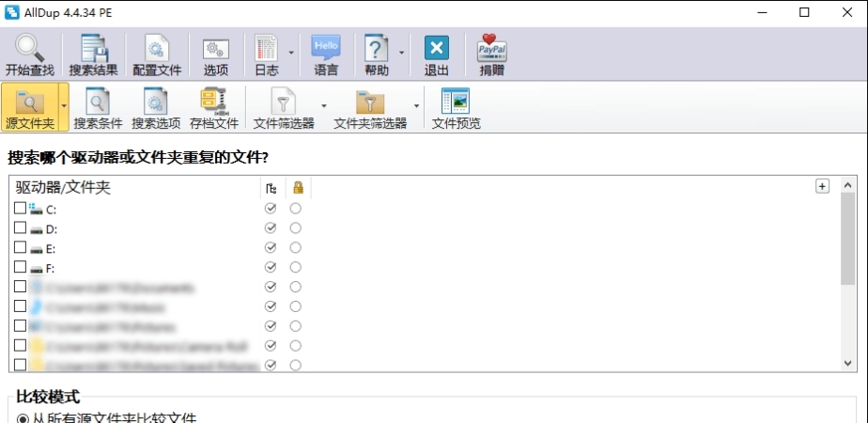This screenshot has width=868, height=423.
Task: Enable the lock option for F: drive
Action: 296,267
